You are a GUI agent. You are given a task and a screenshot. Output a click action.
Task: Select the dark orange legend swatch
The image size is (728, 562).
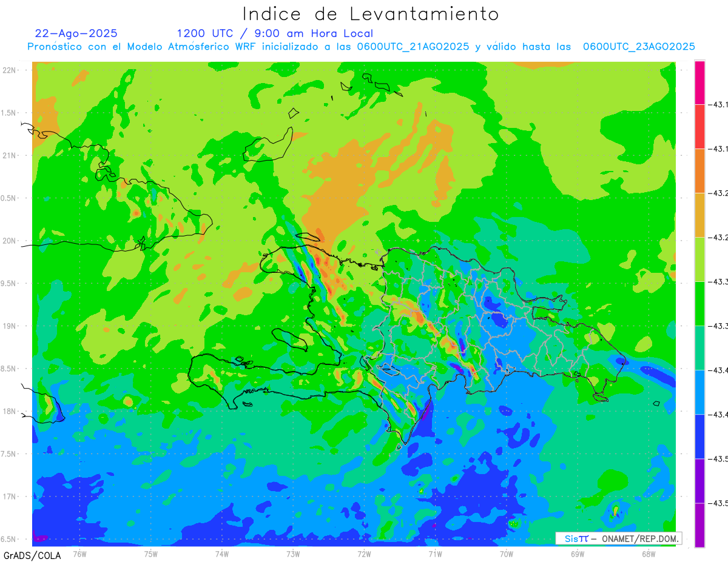pos(699,171)
